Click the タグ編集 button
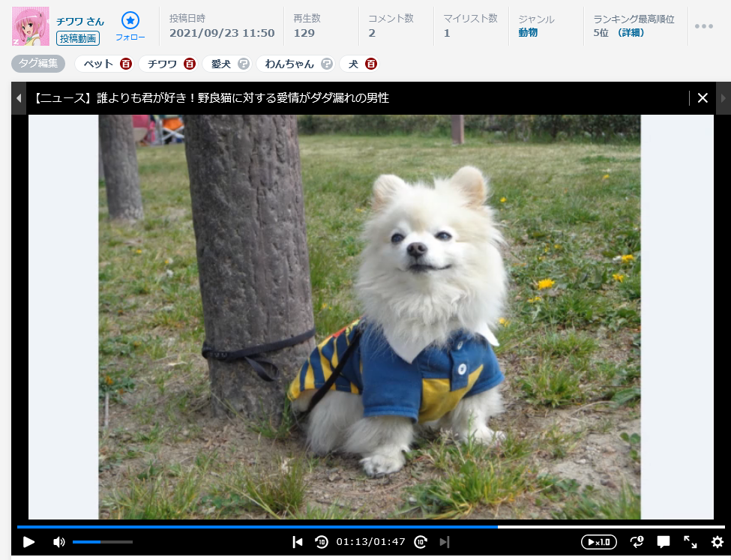The width and height of the screenshot is (731, 560). coord(38,64)
